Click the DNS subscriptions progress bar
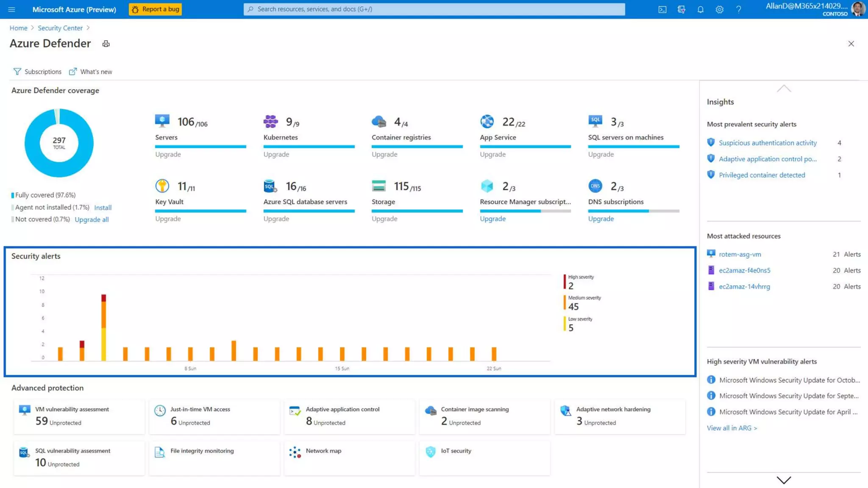The width and height of the screenshot is (868, 488). tap(633, 211)
